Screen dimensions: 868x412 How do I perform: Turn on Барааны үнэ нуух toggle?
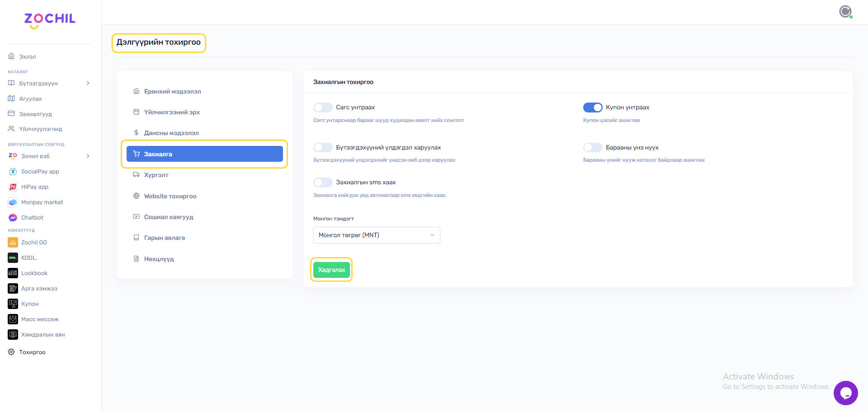click(592, 148)
